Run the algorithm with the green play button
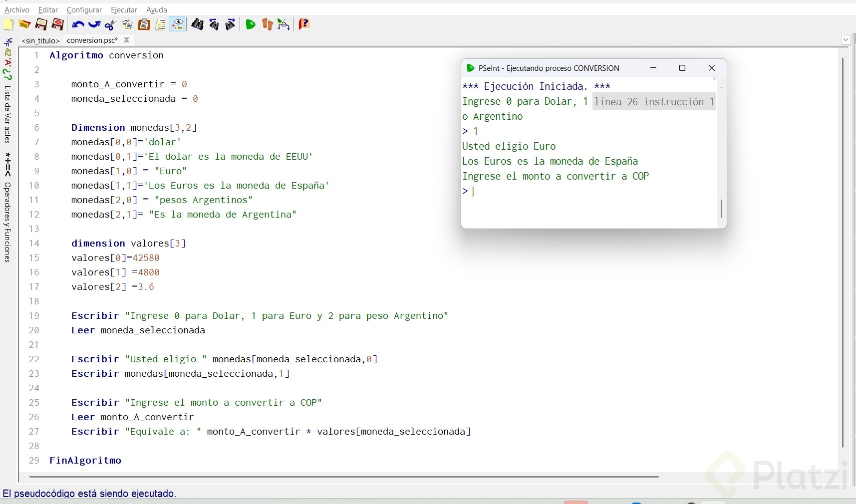This screenshot has height=504, width=856. click(251, 24)
